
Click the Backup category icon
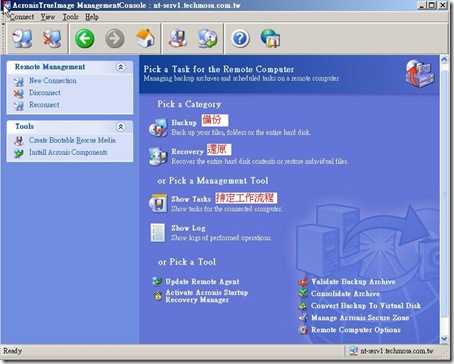(x=158, y=127)
